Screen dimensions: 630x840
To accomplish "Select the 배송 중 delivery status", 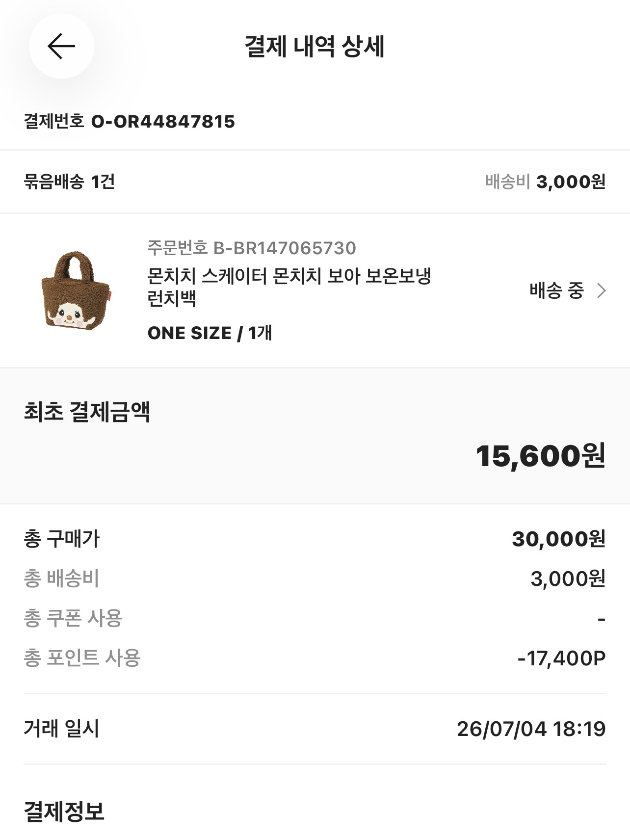I will click(x=556, y=290).
